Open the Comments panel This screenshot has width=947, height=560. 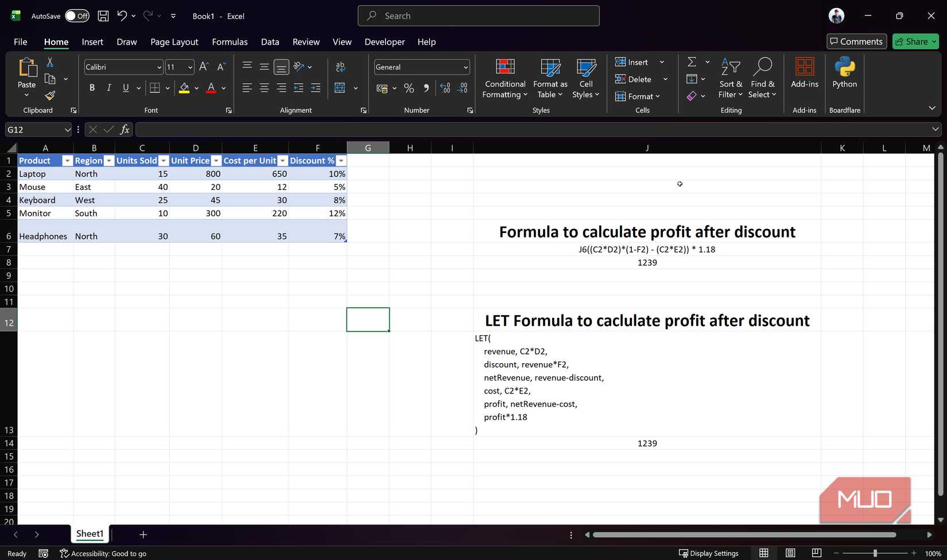856,41
